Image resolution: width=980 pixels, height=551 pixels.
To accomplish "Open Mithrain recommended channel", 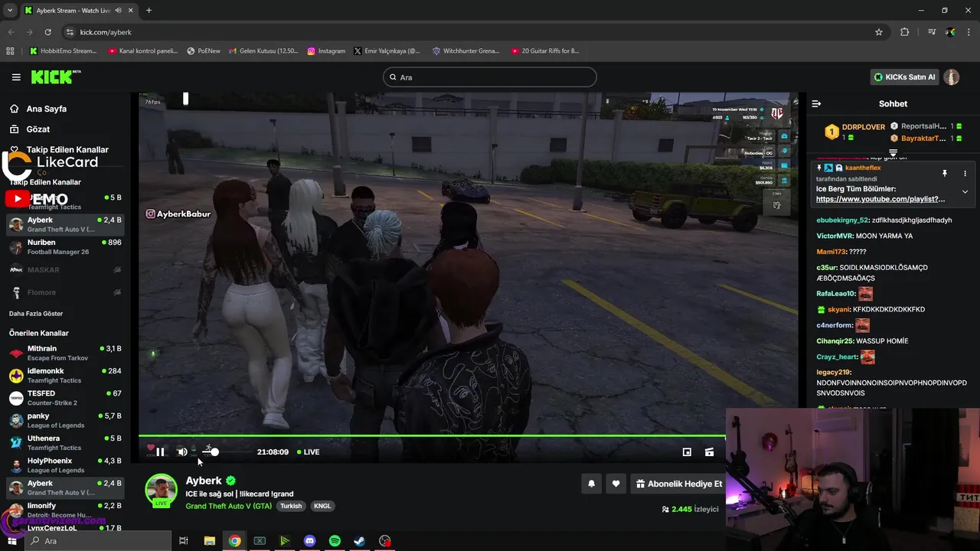I will (x=65, y=353).
